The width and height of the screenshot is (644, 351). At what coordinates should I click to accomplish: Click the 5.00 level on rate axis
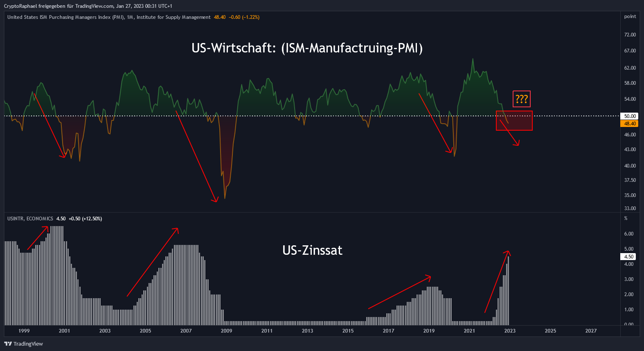point(629,249)
